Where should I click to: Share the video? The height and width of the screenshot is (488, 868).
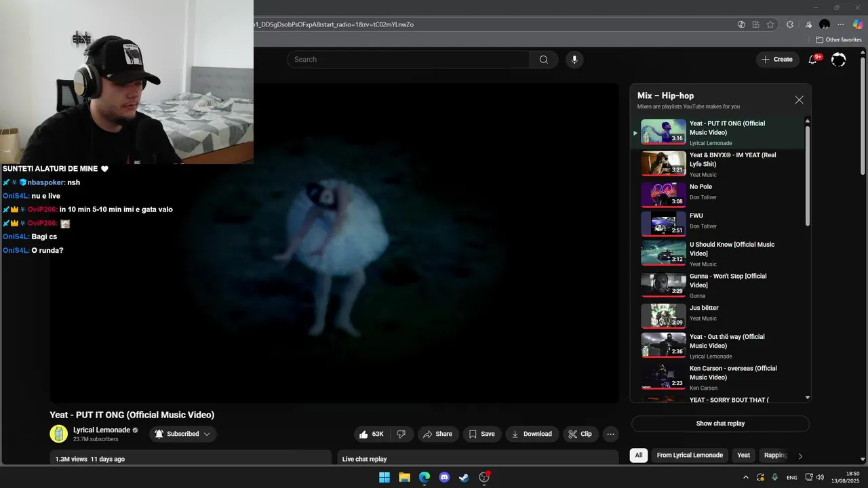tap(437, 434)
